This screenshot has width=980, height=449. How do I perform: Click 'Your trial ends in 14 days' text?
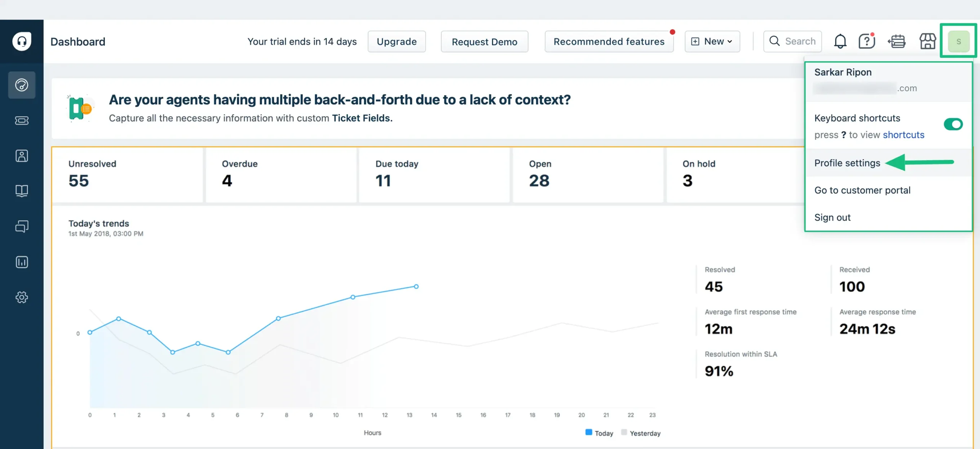click(x=302, y=41)
